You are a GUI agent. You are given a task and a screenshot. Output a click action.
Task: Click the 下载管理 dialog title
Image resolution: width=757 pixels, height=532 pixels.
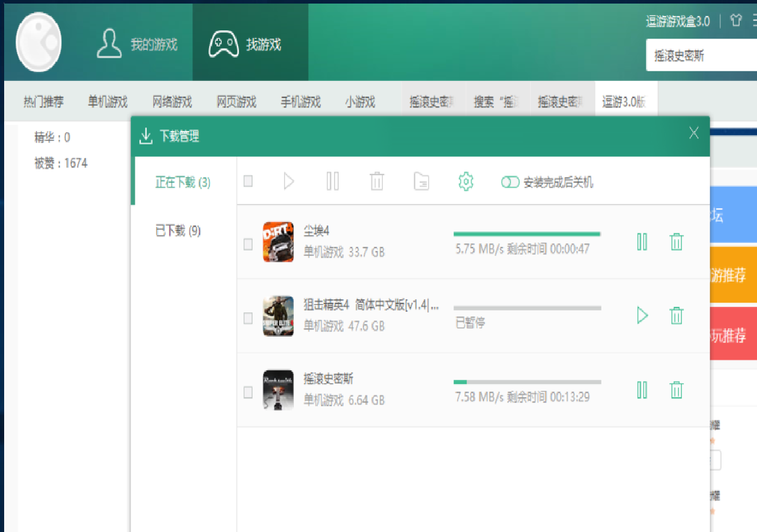click(x=179, y=137)
